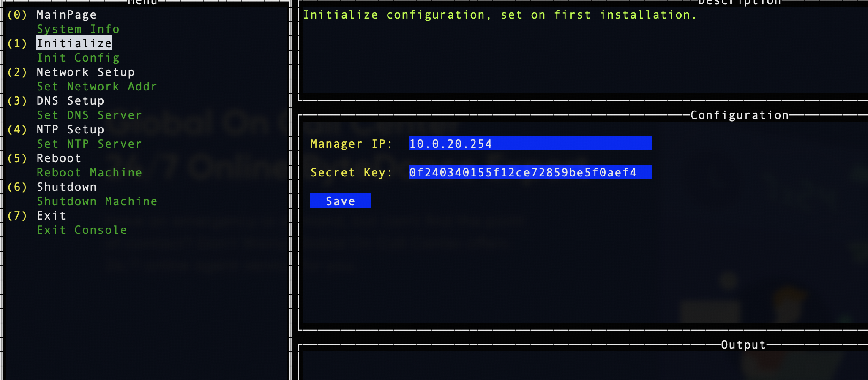Click the Secret Key input field
This screenshot has width=868, height=380.
(x=530, y=172)
